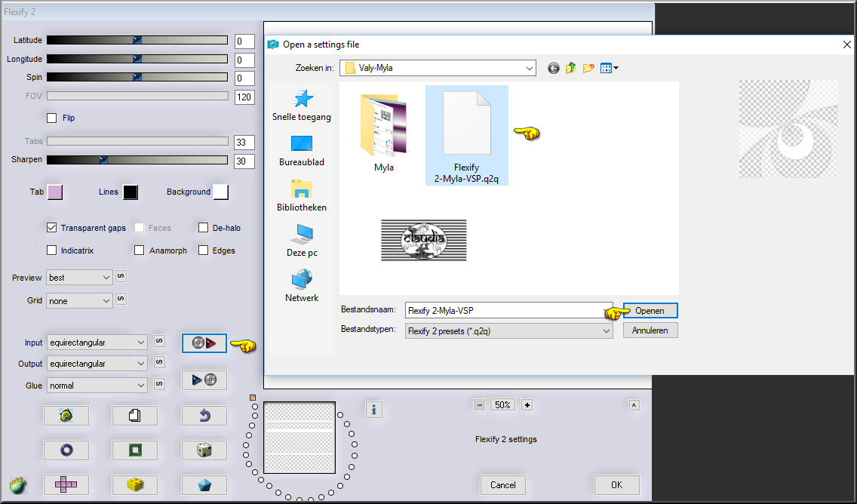Open Deze pc location

click(x=302, y=241)
